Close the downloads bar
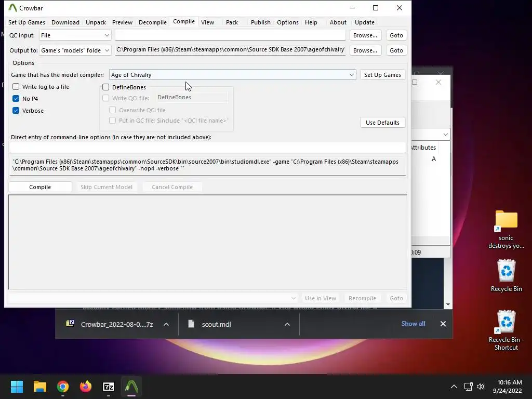This screenshot has width=532, height=399. coord(443,324)
